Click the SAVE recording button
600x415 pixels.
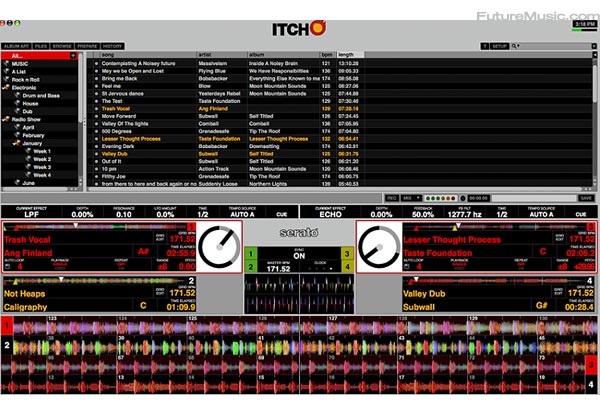click(x=586, y=198)
